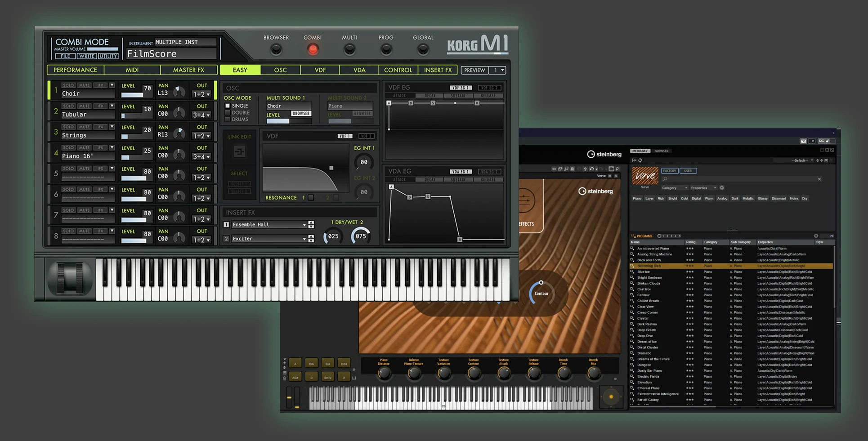This screenshot has width=868, height=441.
Task: Switch Korg M1 to PROG mode
Action: pos(386,49)
